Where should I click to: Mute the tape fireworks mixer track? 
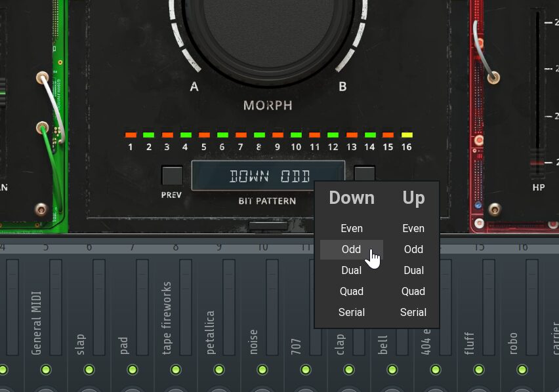click(176, 370)
